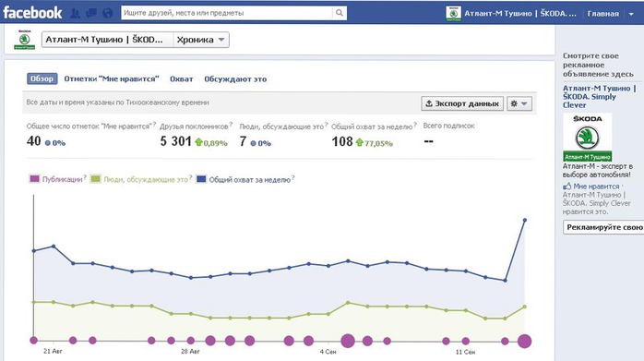The width and height of the screenshot is (644, 361).
Task: Click help mark next to Общий охват за неделю stat
Action: (415, 124)
